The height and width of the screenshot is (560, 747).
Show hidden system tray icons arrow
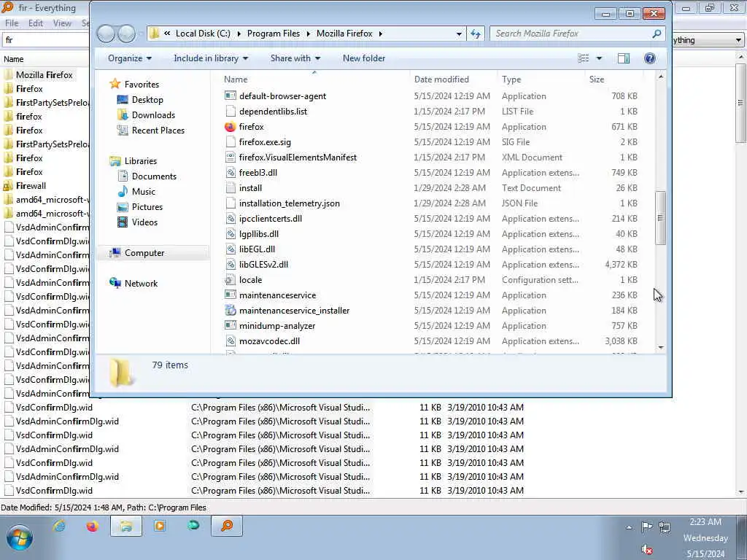point(630,527)
